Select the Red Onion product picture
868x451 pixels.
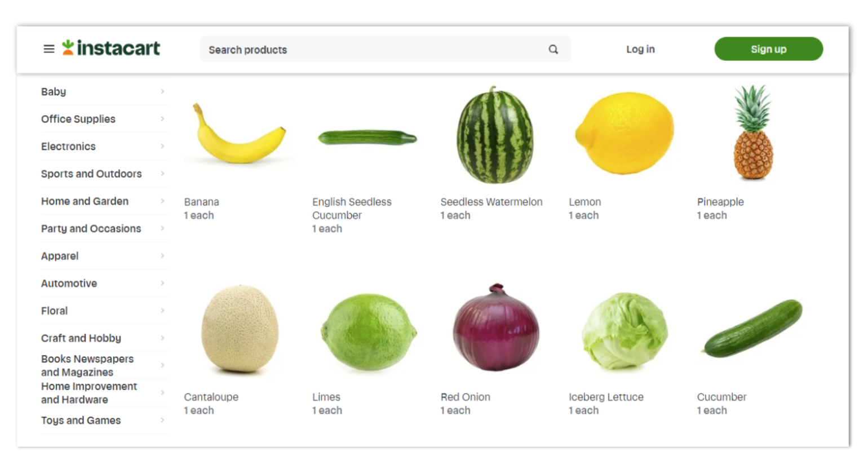[x=495, y=328]
